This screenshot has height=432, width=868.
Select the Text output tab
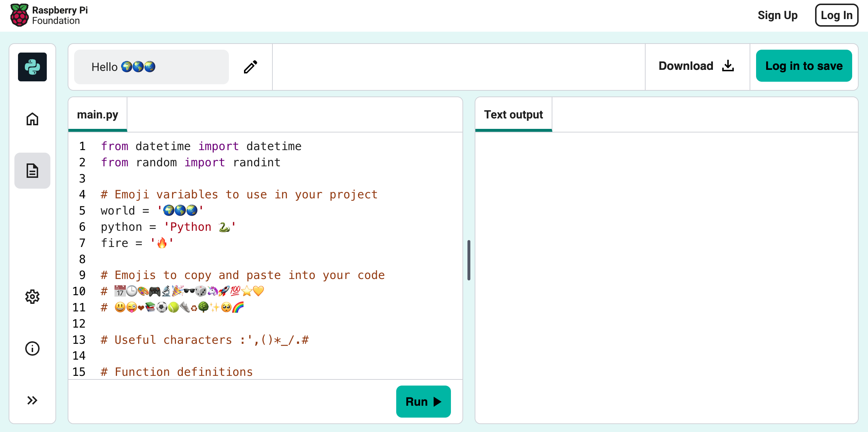point(513,114)
